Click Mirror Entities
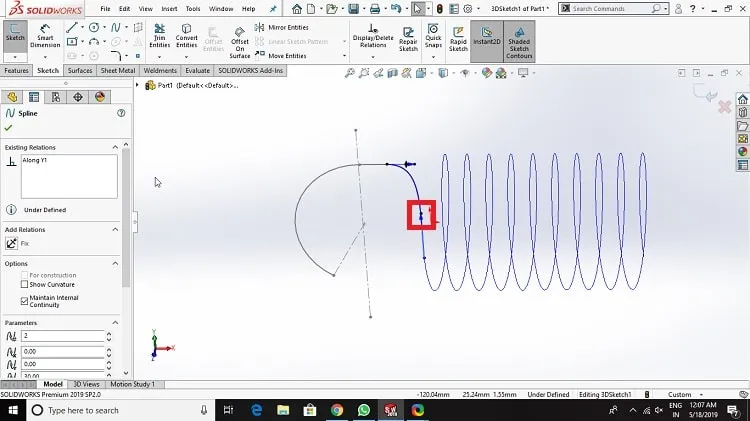This screenshot has height=421, width=750. click(282, 27)
